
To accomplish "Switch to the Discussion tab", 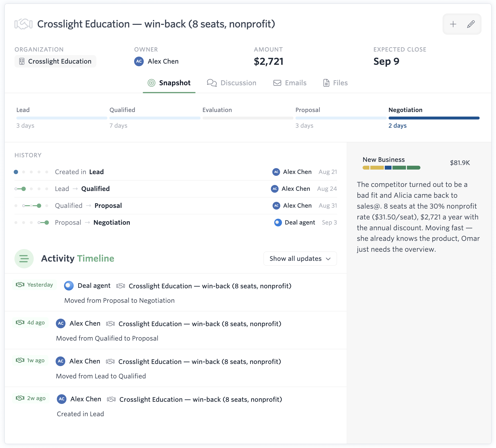I will (232, 83).
